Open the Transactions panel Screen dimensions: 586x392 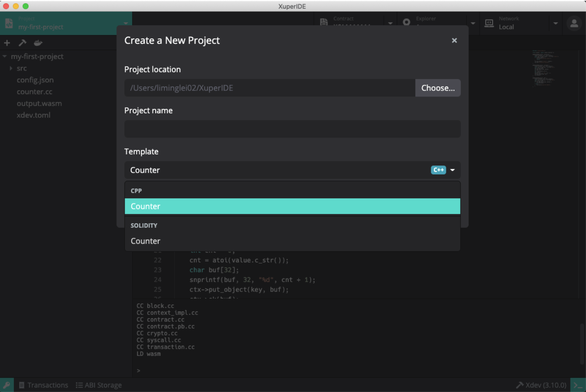(x=44, y=385)
